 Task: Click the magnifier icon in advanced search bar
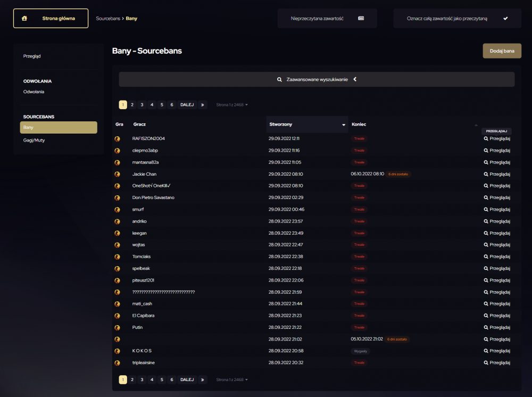(x=279, y=79)
